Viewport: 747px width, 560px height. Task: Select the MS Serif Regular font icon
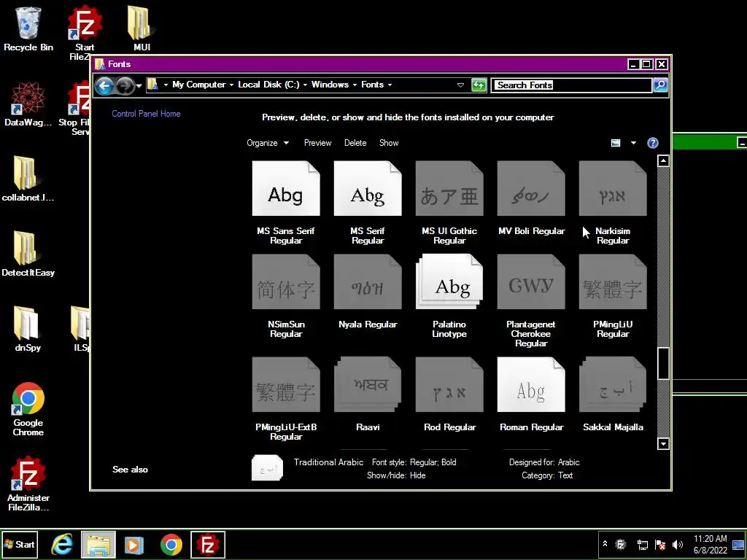point(368,189)
